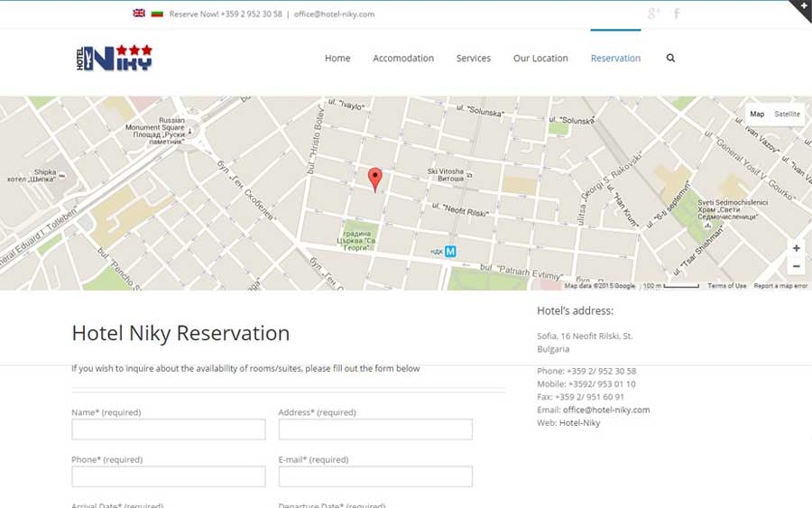Viewport: 812px width, 508px height.
Task: Click the Reserve Now phone number text
Action: [226, 14]
